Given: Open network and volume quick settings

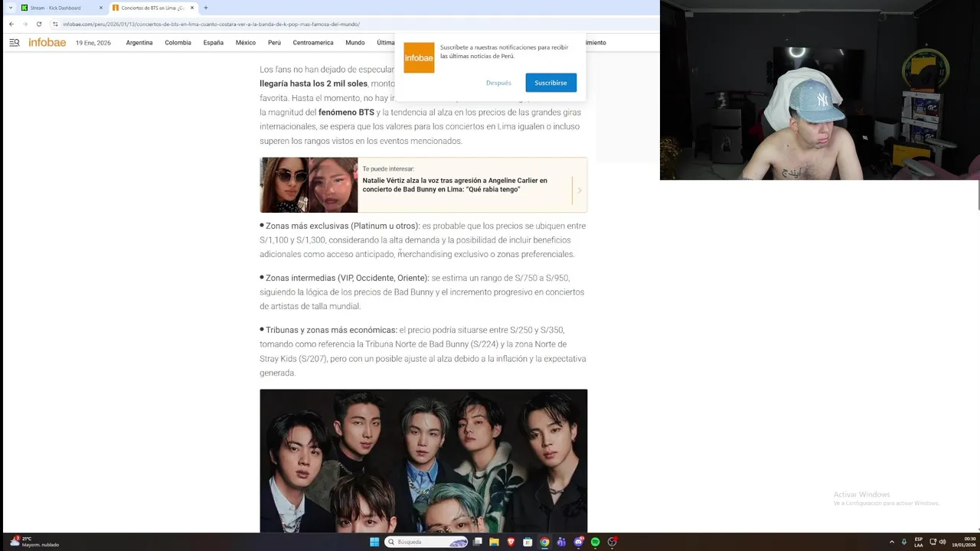Looking at the screenshot, I should pyautogui.click(x=938, y=542).
